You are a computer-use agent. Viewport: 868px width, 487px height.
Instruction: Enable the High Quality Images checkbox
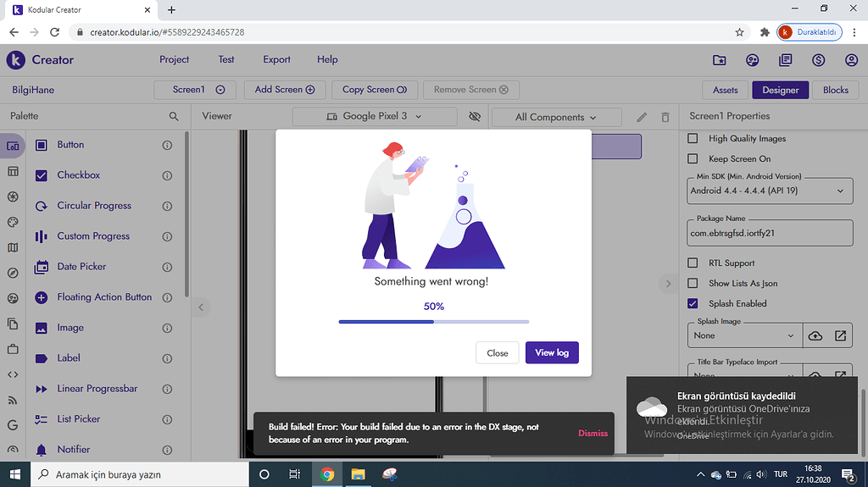[x=693, y=138]
